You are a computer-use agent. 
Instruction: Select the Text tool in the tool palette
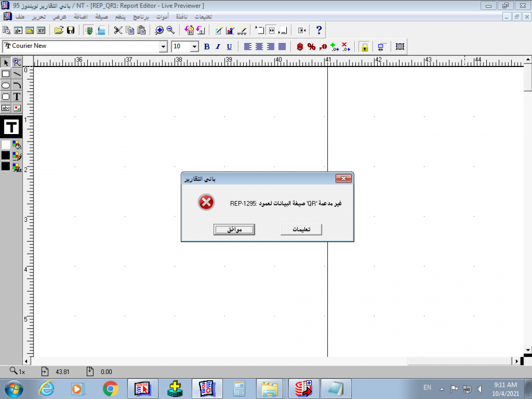[18, 97]
